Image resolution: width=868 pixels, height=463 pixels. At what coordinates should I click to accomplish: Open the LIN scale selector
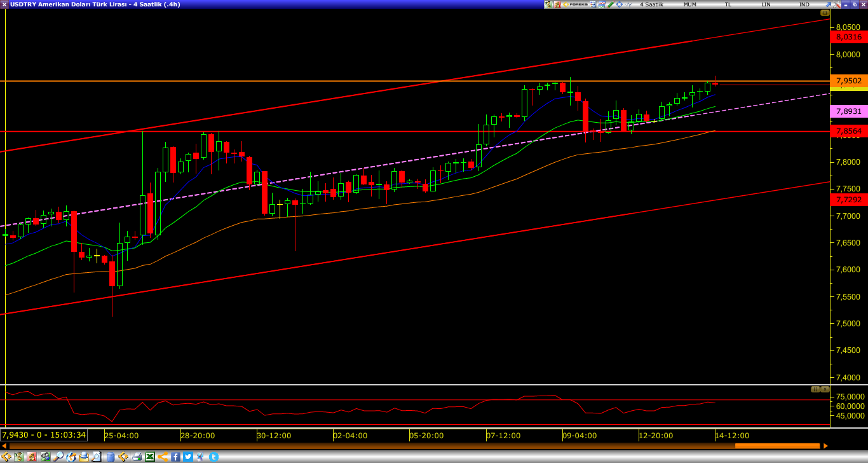[766, 4]
